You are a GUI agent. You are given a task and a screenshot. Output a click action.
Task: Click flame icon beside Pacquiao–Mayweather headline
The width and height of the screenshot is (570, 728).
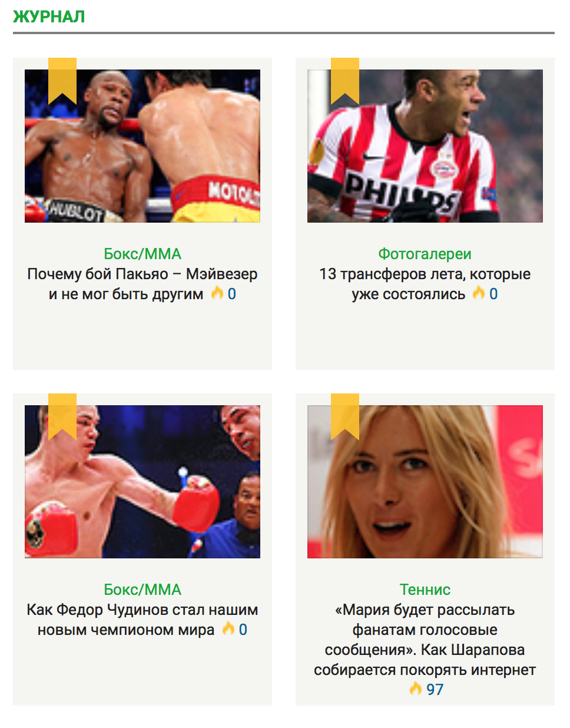pos(217,293)
